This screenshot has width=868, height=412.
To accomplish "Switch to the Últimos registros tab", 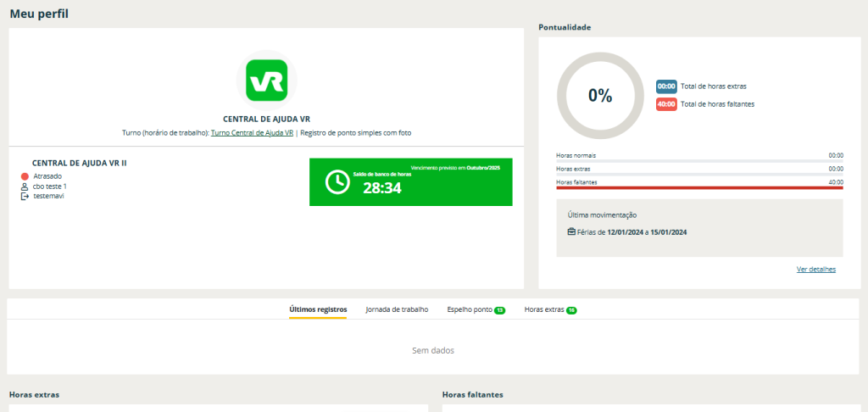I will point(318,309).
